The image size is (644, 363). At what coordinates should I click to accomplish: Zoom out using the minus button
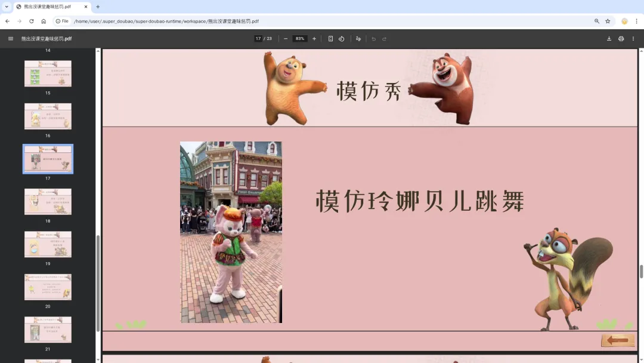(x=286, y=39)
